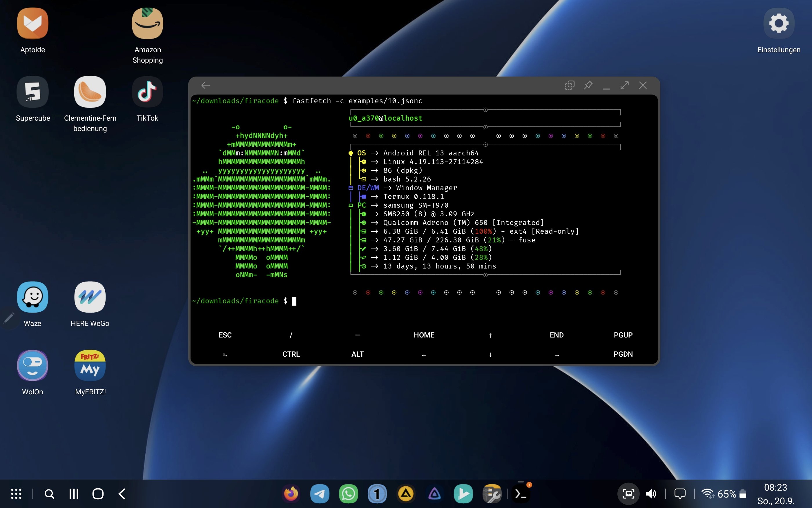Tap the tab extra key in Termux
Screen dimensions: 812x508
pyautogui.click(x=225, y=354)
